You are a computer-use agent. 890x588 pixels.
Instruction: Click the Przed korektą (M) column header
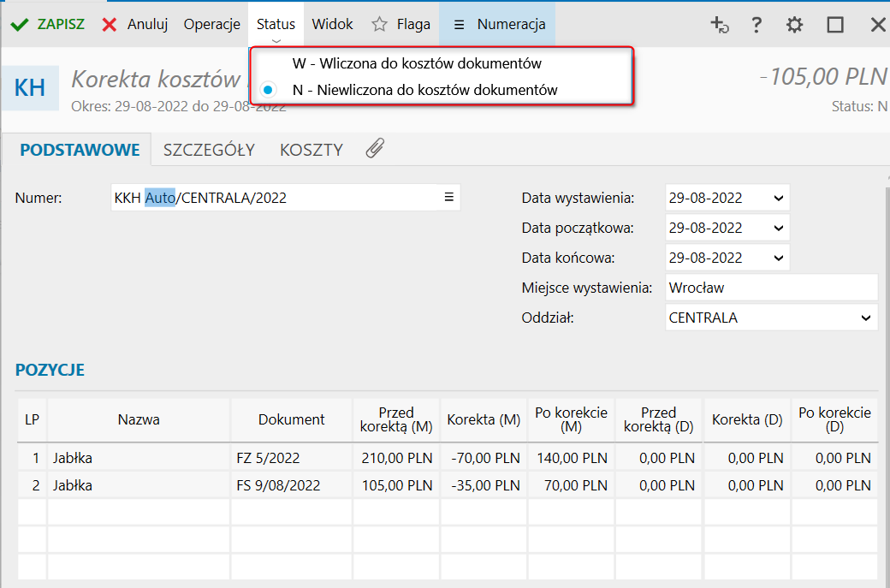point(396,419)
